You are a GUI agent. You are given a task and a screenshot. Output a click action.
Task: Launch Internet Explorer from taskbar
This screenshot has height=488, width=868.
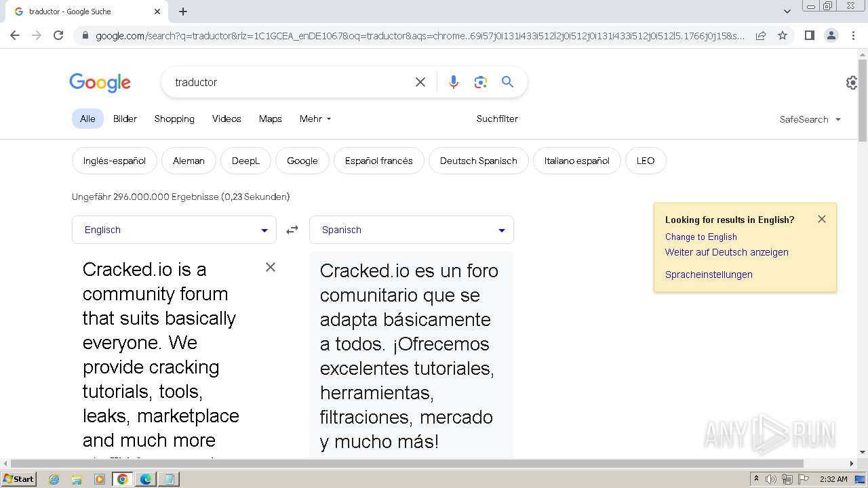tap(54, 479)
